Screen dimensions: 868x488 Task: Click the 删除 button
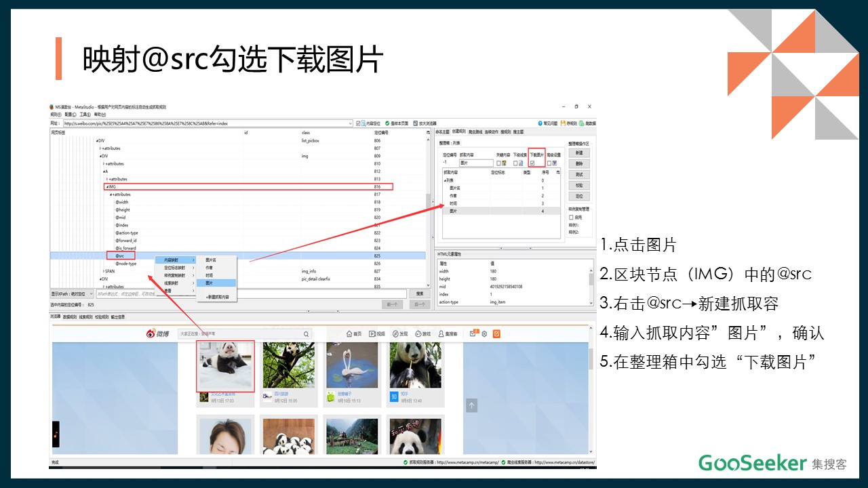[578, 164]
